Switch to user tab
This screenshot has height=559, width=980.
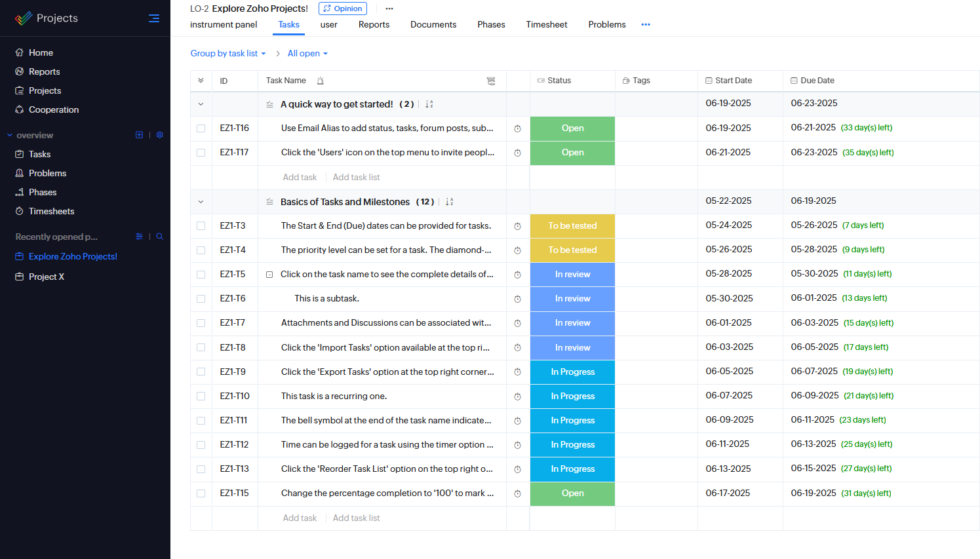[329, 24]
